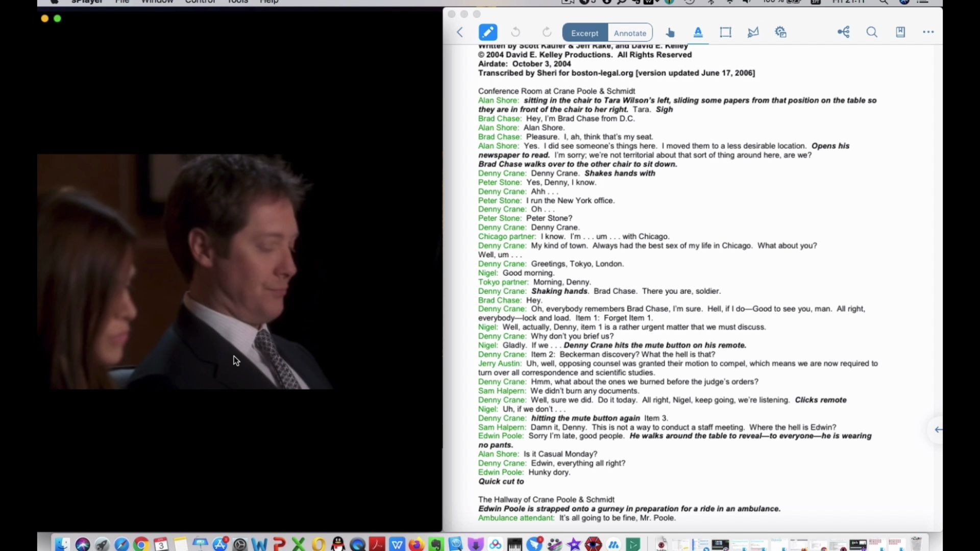Screen dimensions: 980x551
Task: Click the green fullscreen button of sPlayer
Action: 57,18
